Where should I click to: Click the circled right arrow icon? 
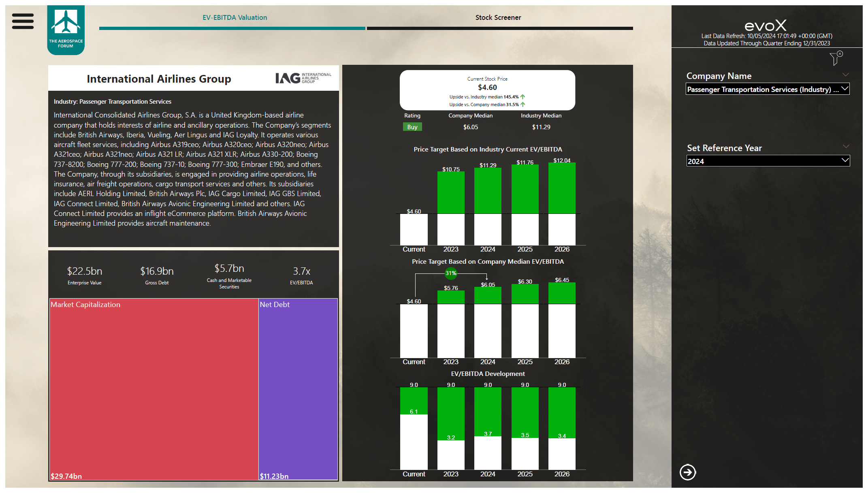(687, 472)
